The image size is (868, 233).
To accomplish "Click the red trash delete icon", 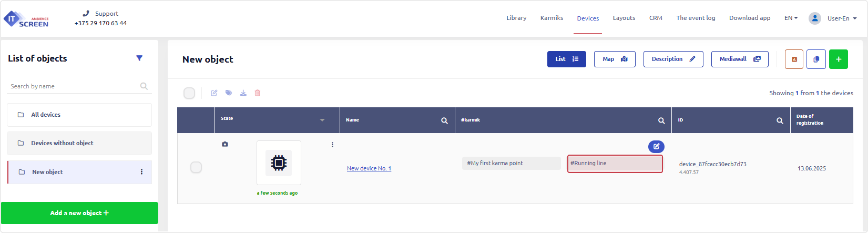I will (x=258, y=93).
